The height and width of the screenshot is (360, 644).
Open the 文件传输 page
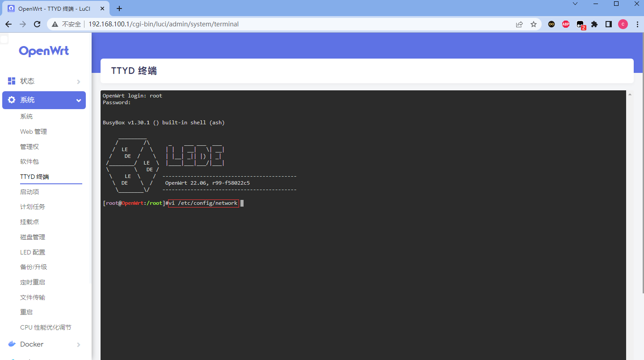click(33, 297)
